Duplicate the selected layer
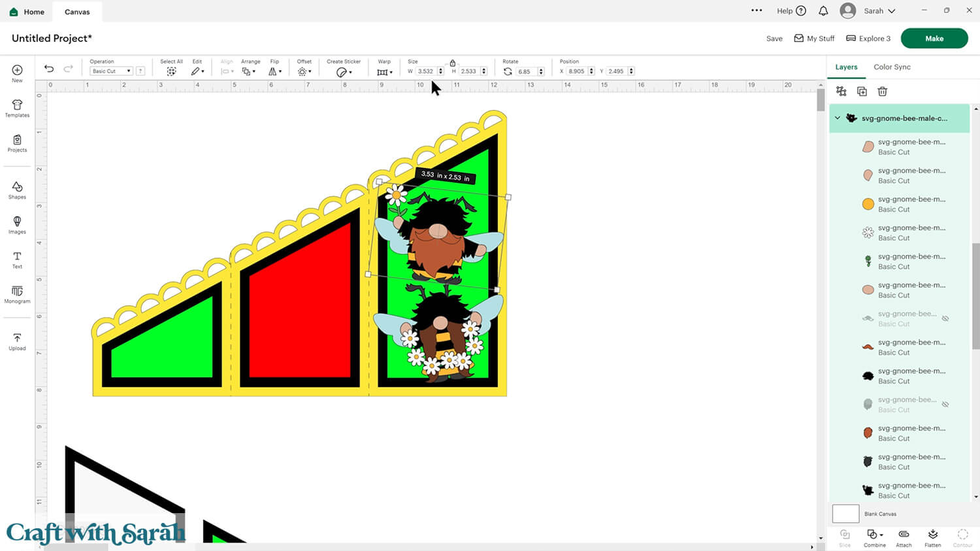Viewport: 980px width, 551px height. (x=862, y=92)
